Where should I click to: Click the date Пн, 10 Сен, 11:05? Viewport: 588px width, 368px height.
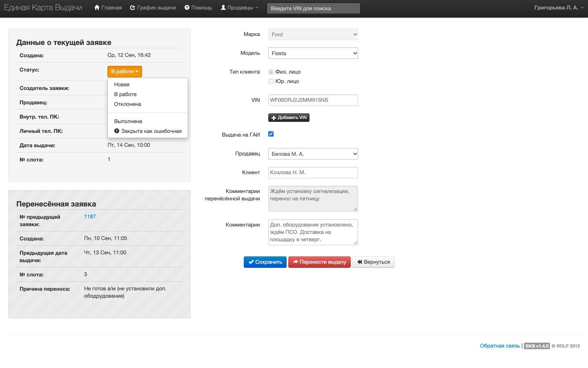pyautogui.click(x=105, y=238)
